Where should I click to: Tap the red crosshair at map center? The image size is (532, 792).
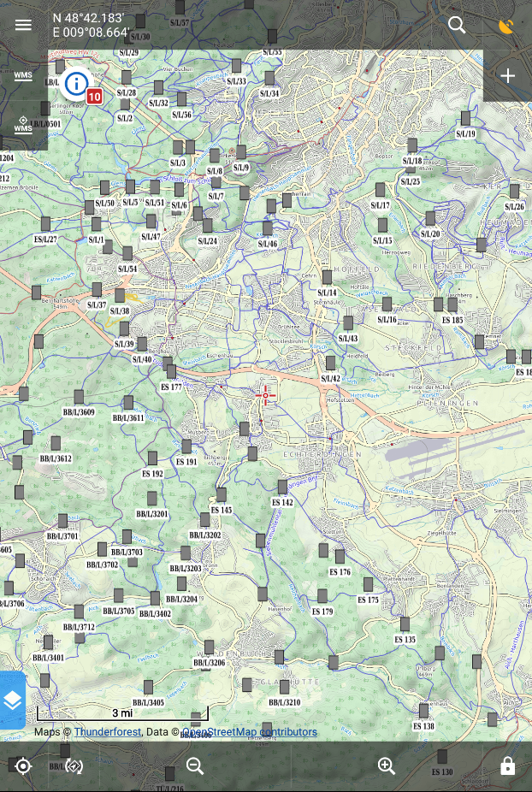click(x=265, y=395)
